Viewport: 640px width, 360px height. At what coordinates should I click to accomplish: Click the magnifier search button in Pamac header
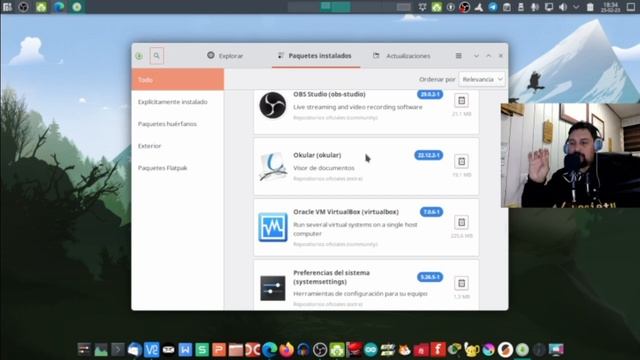click(x=156, y=56)
